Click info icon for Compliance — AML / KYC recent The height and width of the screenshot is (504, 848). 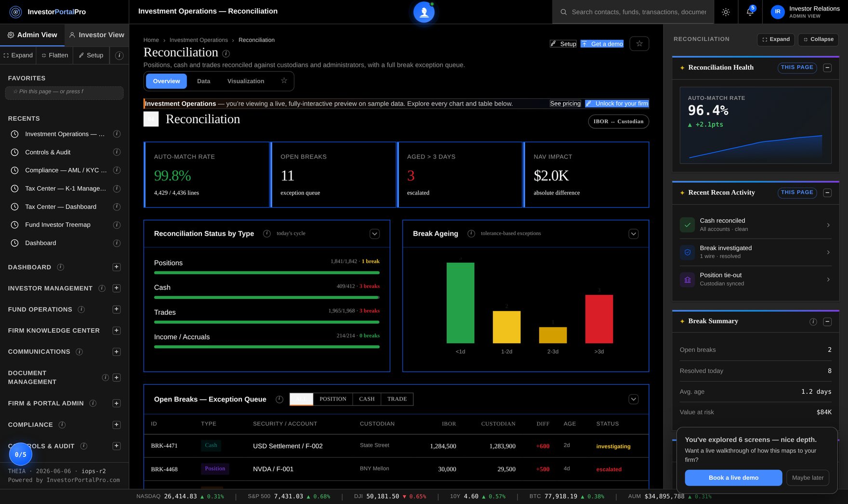coord(117,170)
